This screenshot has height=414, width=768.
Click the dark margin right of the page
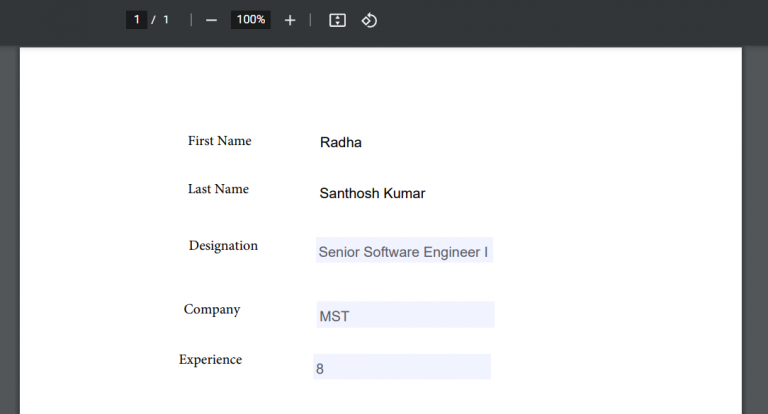click(754, 230)
